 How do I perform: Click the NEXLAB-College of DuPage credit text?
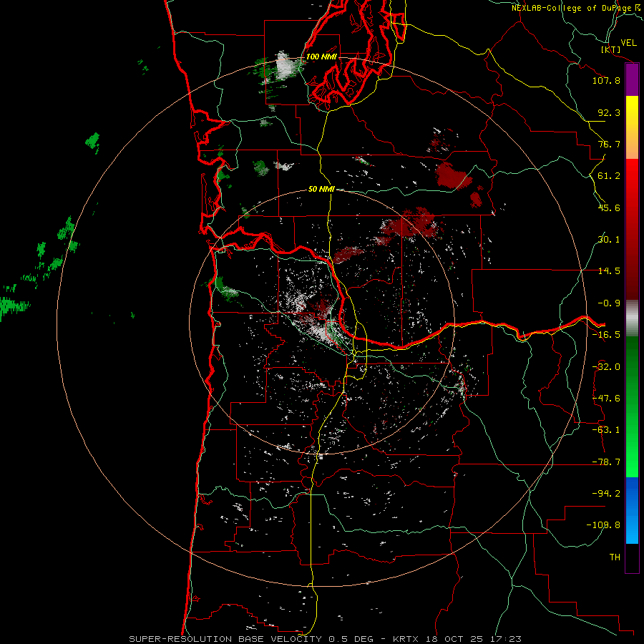click(577, 8)
